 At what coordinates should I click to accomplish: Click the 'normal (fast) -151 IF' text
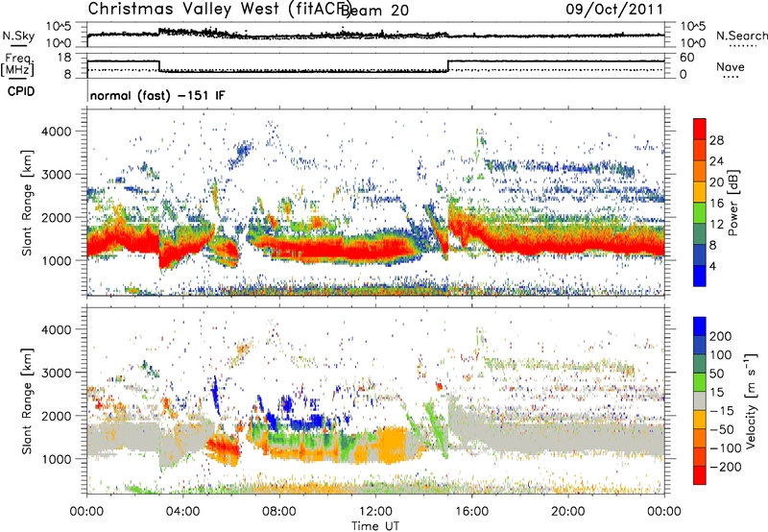[157, 95]
